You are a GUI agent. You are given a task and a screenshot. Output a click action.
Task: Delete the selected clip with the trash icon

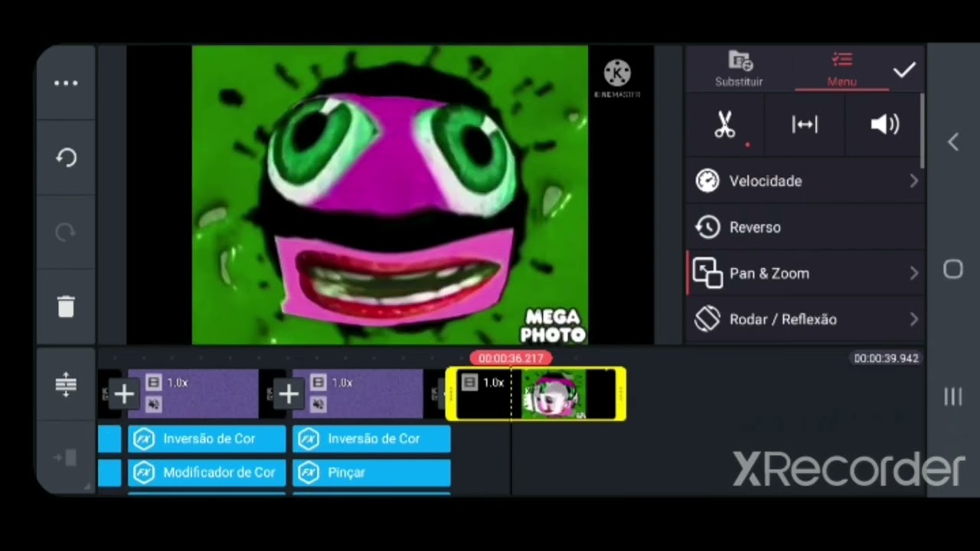pos(66,306)
